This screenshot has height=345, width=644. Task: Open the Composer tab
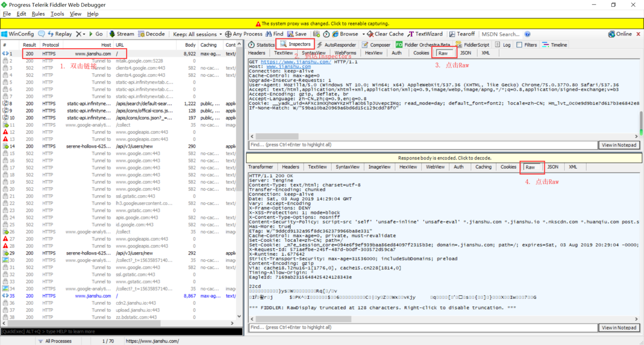pos(375,45)
